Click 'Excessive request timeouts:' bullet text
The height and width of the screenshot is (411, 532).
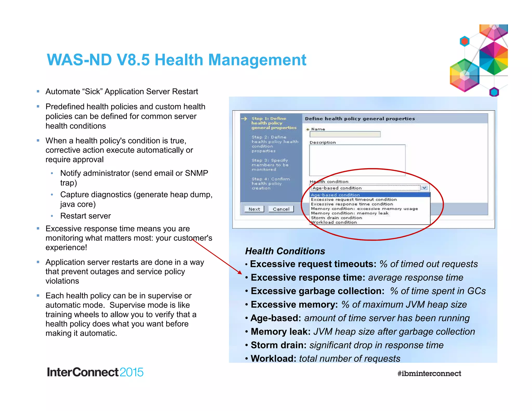313,264
